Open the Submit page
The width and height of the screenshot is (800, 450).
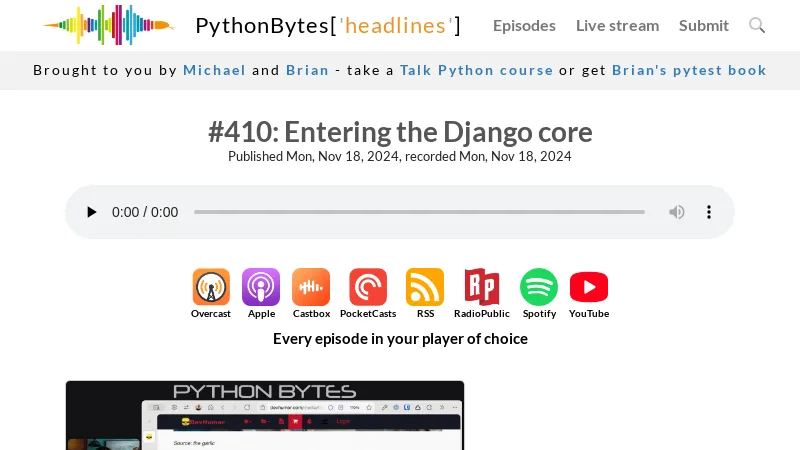pos(704,25)
